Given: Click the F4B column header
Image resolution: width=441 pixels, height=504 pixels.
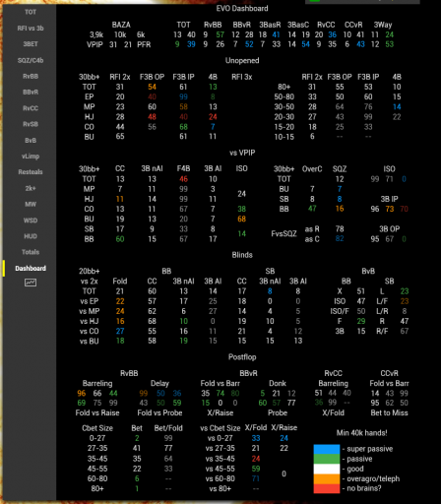Looking at the screenshot, I should tap(183, 169).
